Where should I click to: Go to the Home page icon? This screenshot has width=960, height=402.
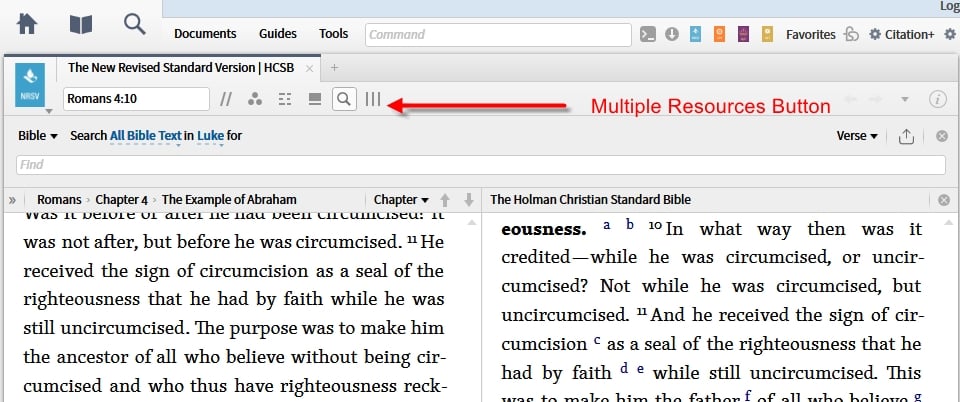27,24
